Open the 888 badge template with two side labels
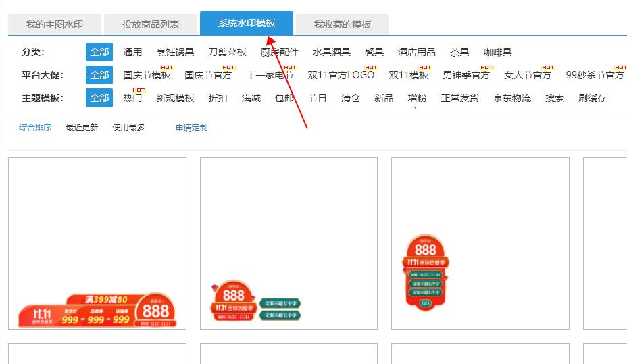Viewport: 627px width, 364px height. [x=289, y=243]
